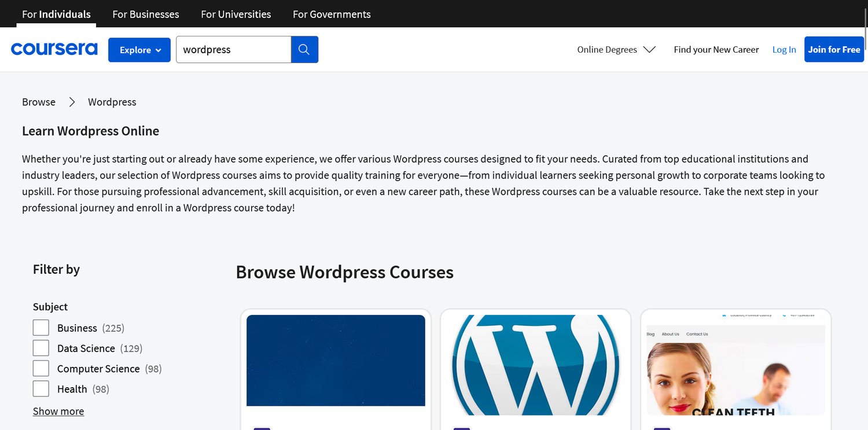The image size is (868, 430).
Task: Expand the Online Degrees dropdown
Action: (x=616, y=50)
